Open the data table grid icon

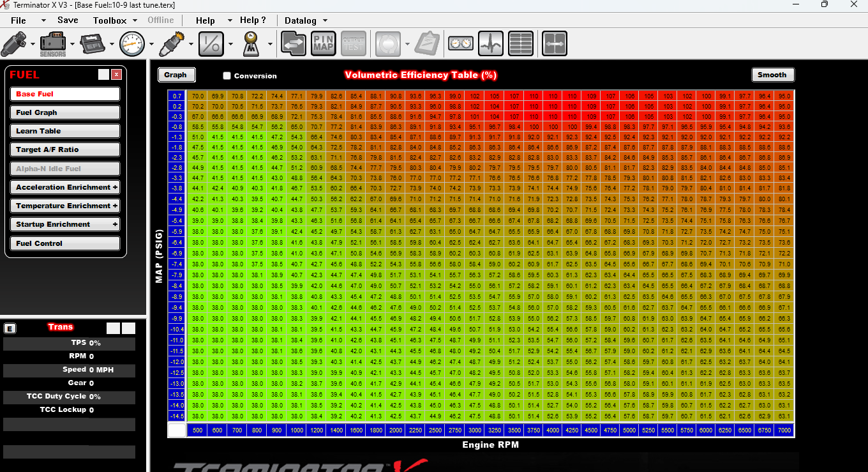click(x=521, y=44)
